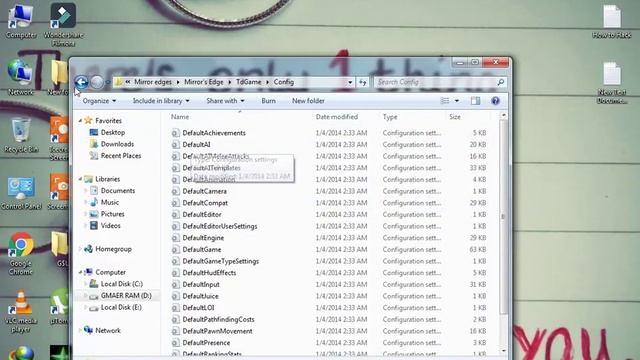The width and height of the screenshot is (640, 360).
Task: Sort files by Date modified column header
Action: (337, 117)
